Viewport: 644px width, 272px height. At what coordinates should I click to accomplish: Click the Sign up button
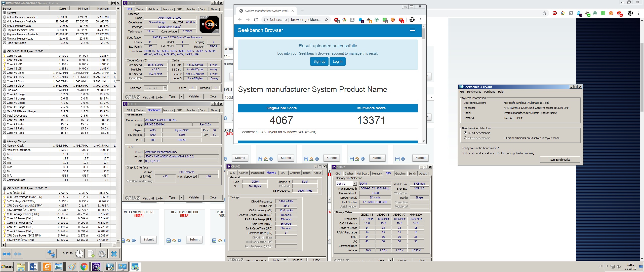pos(319,61)
